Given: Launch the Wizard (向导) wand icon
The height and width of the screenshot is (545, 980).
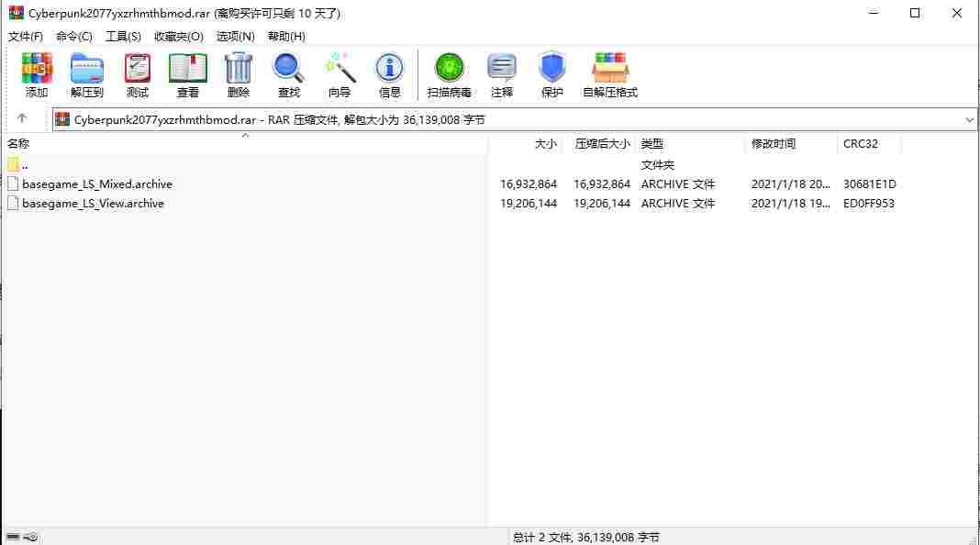Looking at the screenshot, I should tap(340, 68).
